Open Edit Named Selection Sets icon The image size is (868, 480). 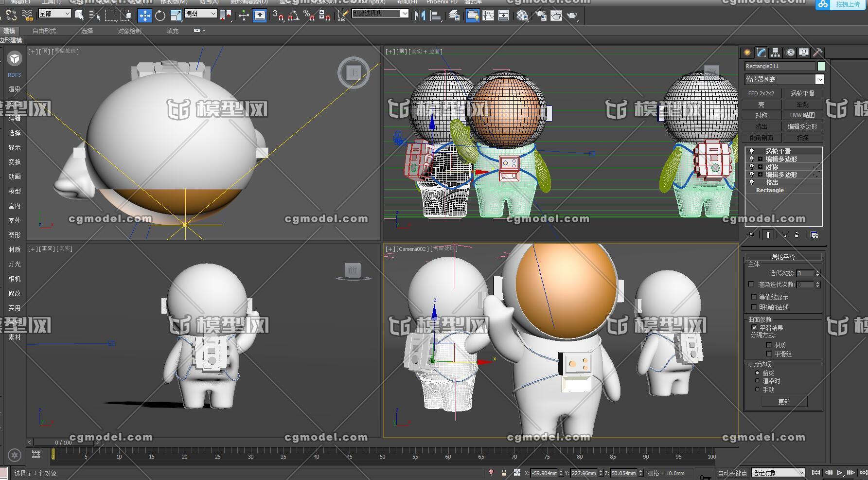(343, 16)
